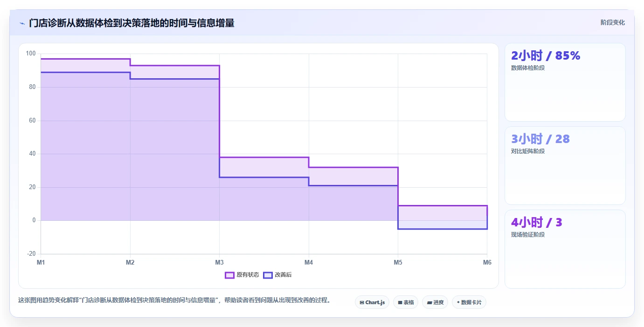Click the M6 axis label
This screenshot has width=644, height=327.
pos(487,263)
